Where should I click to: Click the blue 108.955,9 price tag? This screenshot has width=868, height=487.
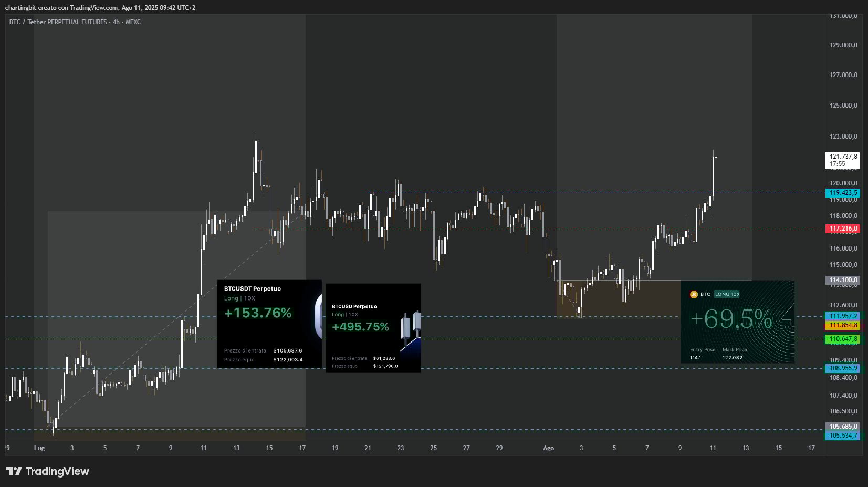(x=843, y=368)
